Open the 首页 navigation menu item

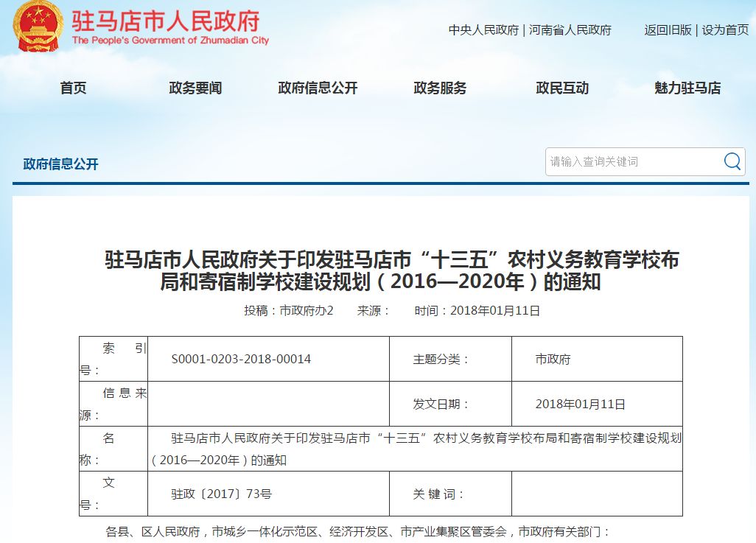point(73,88)
